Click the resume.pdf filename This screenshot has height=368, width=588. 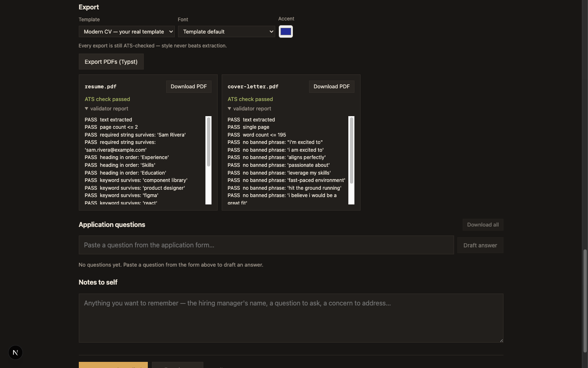pyautogui.click(x=100, y=87)
